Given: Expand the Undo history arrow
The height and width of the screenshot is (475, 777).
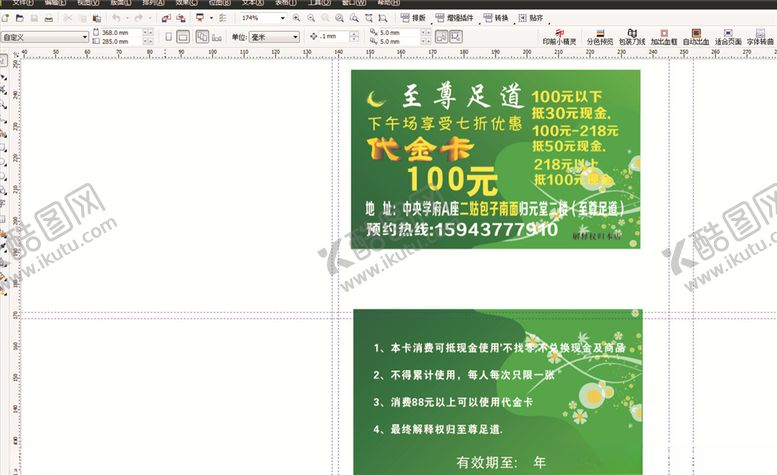Looking at the screenshot, I should click(x=127, y=18).
